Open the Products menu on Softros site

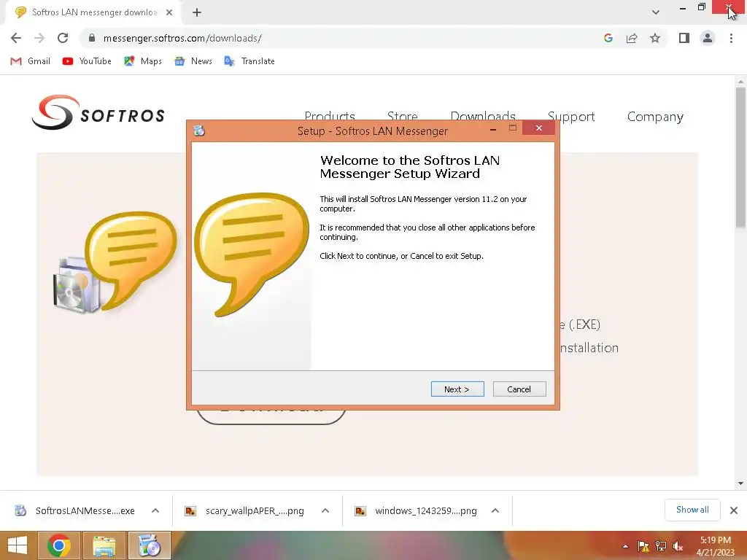coord(330,114)
